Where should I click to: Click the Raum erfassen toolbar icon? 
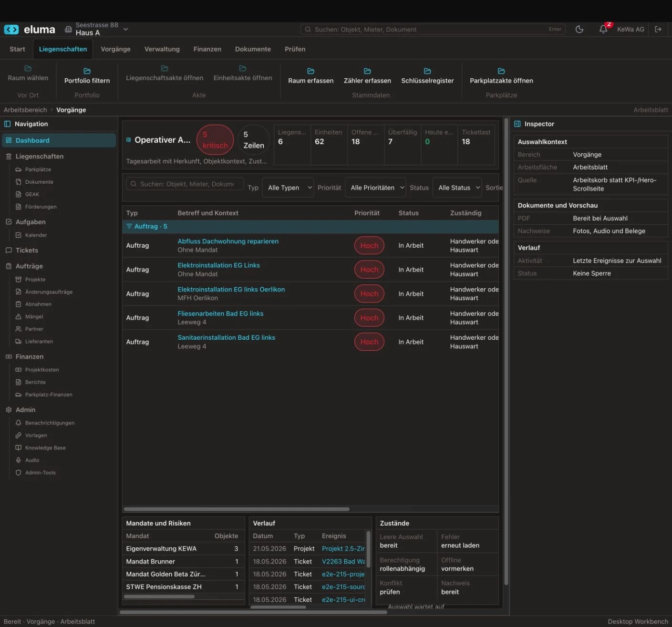[310, 71]
